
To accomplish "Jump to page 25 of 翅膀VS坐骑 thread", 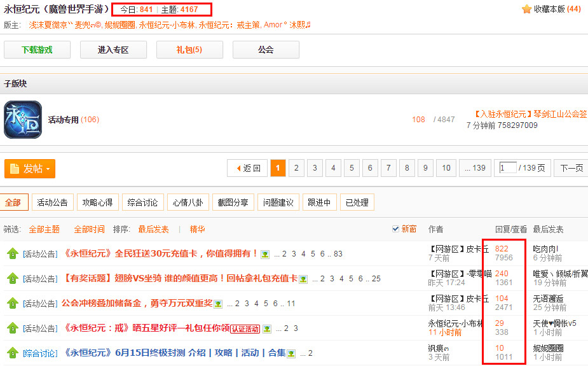I will pos(376,279).
